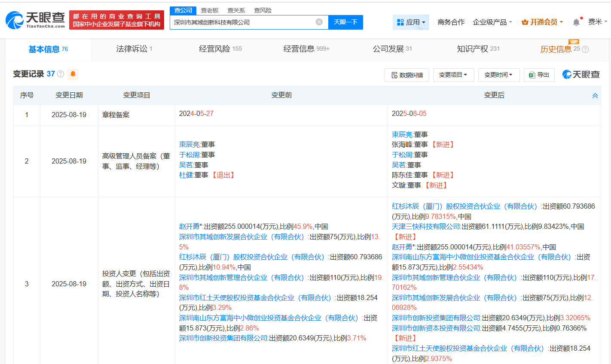
Task: Open 企业级产品 dropdown menu
Action: [x=492, y=22]
